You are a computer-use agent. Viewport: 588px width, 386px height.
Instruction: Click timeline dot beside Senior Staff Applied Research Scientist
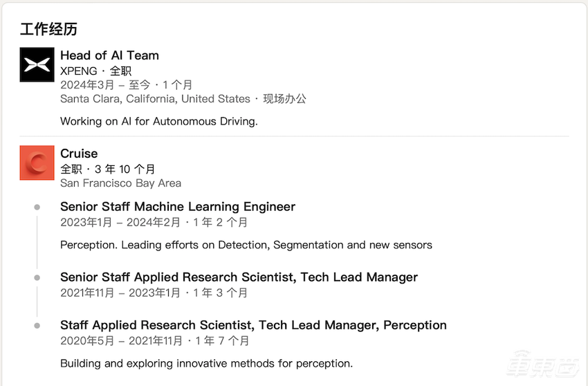coord(37,277)
